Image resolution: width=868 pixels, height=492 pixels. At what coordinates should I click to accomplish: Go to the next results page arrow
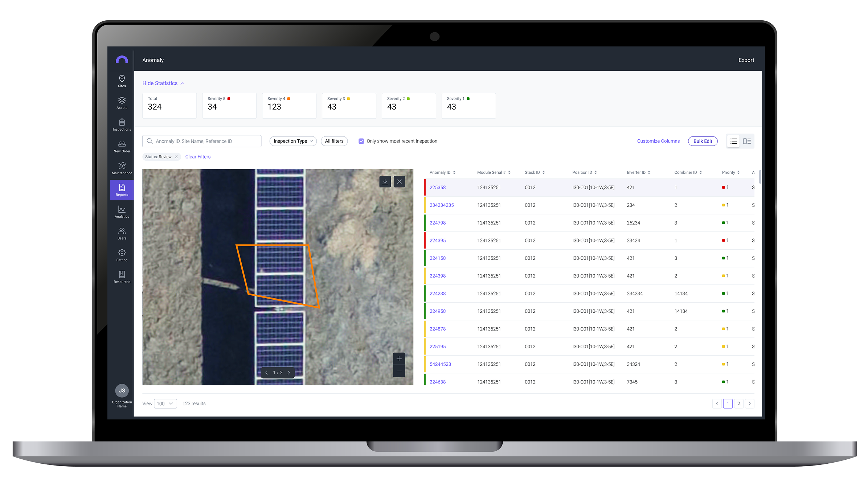pyautogui.click(x=749, y=403)
